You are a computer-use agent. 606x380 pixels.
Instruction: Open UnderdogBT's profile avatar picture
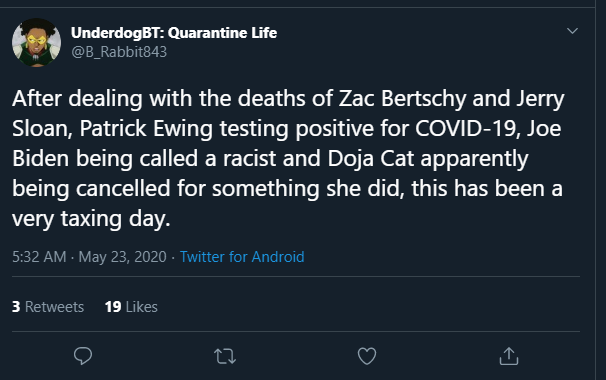click(36, 43)
